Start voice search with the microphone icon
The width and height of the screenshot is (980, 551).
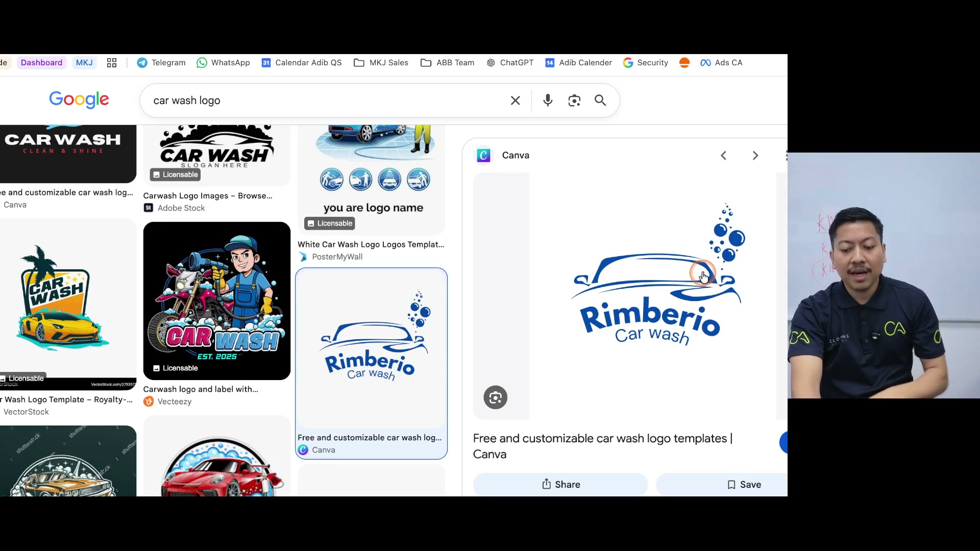(x=548, y=101)
